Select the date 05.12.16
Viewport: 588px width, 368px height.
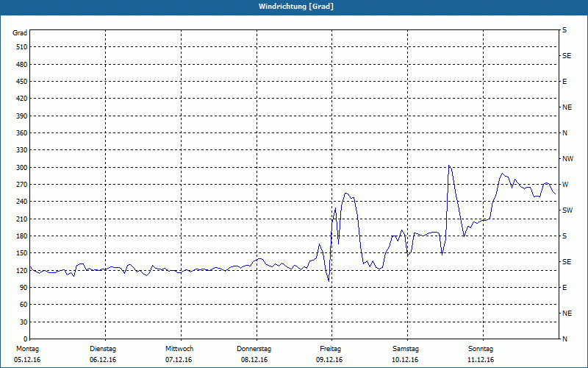(27, 360)
